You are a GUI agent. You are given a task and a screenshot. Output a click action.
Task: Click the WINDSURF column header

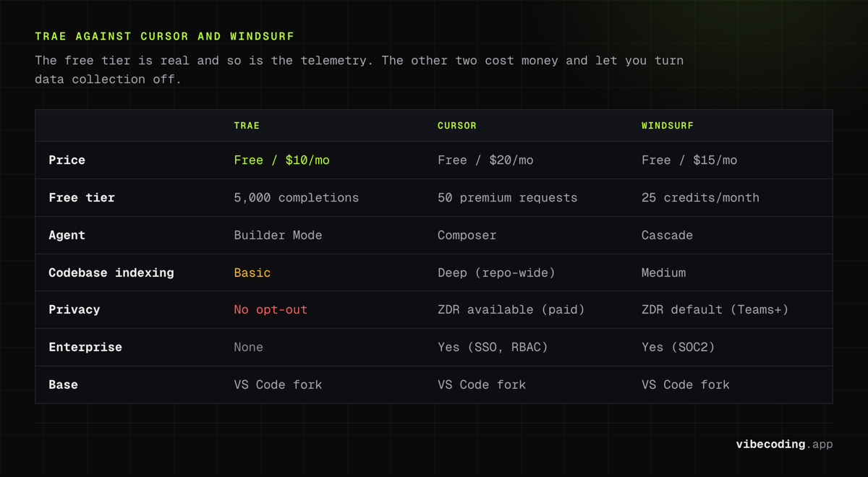668,126
